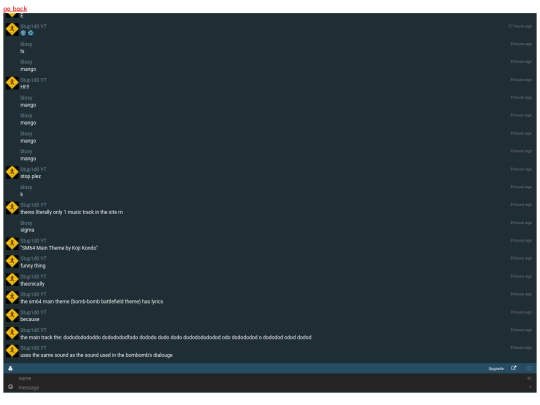
Task: Click the login icon right of name field
Action: point(529,378)
